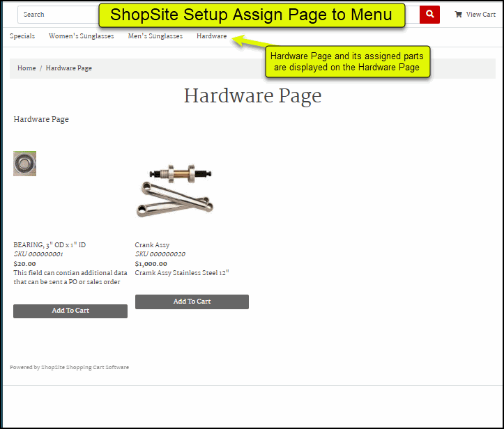Click the red magnifier search button
Image resolution: width=504 pixels, height=429 pixels.
[x=429, y=14]
